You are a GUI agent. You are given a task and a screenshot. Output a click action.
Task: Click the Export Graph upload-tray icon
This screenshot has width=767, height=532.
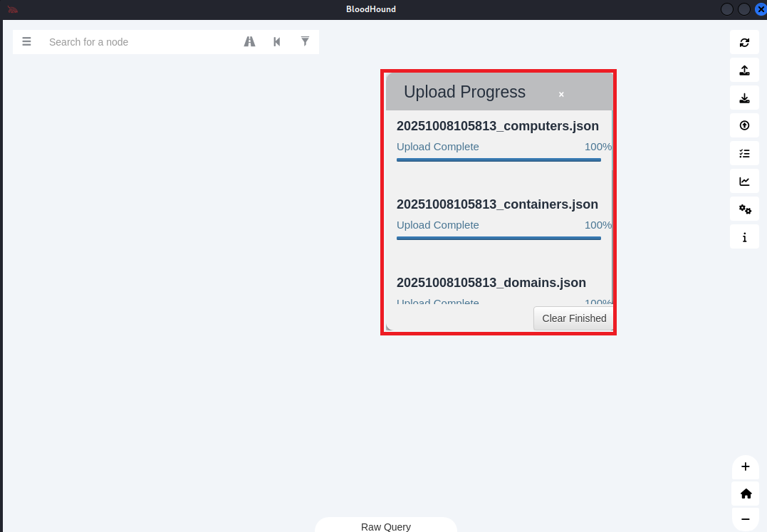pos(744,71)
